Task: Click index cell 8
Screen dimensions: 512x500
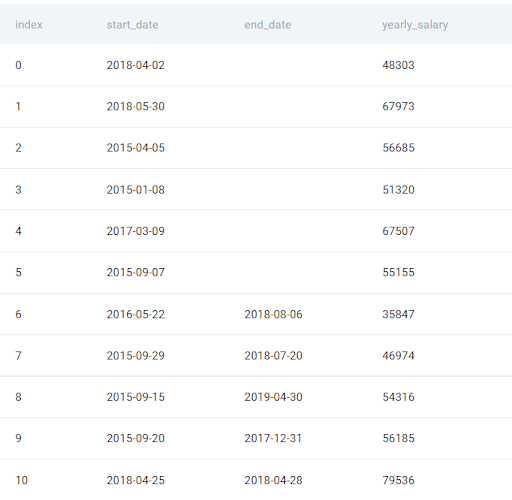Action: click(18, 397)
